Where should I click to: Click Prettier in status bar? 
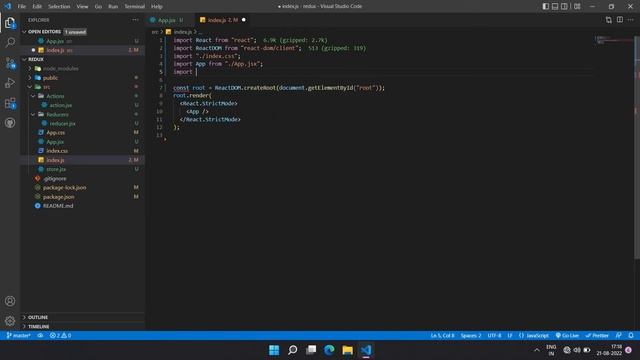coord(597,336)
